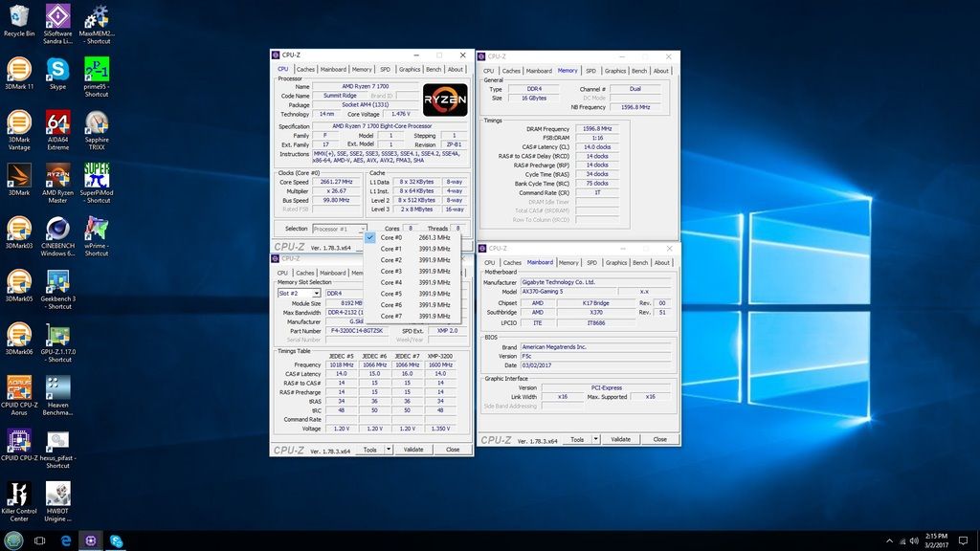
Task: Select the SuperPiMod shortcut icon
Action: 97,183
